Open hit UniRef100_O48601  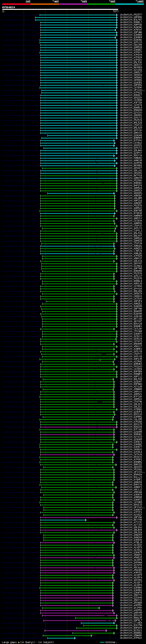(131, 296)
